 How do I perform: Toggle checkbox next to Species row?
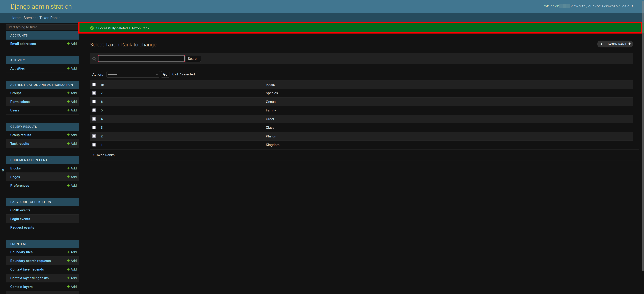click(94, 93)
